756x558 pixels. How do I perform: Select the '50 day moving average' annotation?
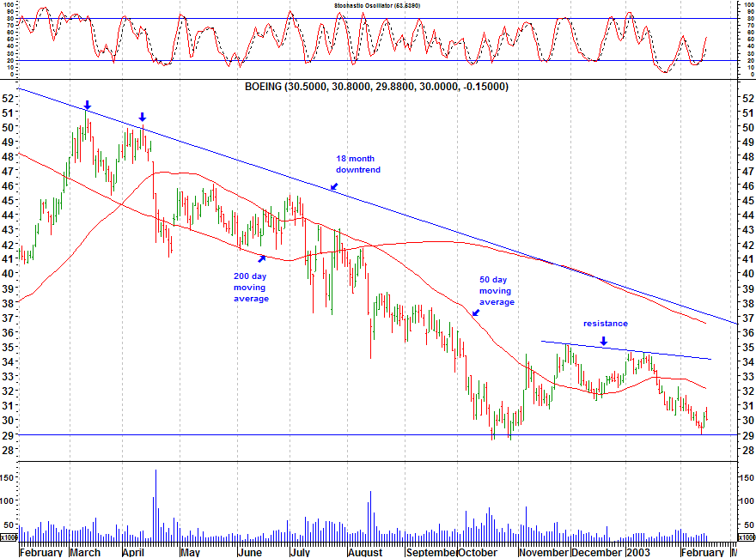coord(497,291)
